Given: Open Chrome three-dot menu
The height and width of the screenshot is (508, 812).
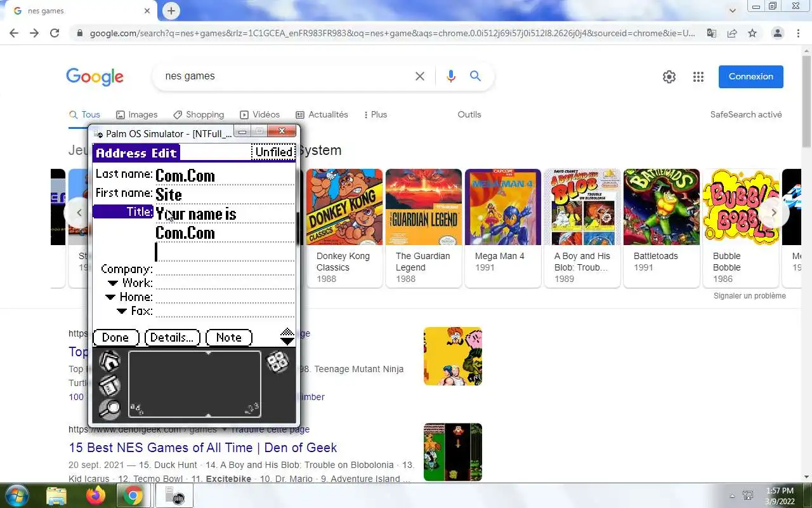Looking at the screenshot, I should (x=797, y=33).
